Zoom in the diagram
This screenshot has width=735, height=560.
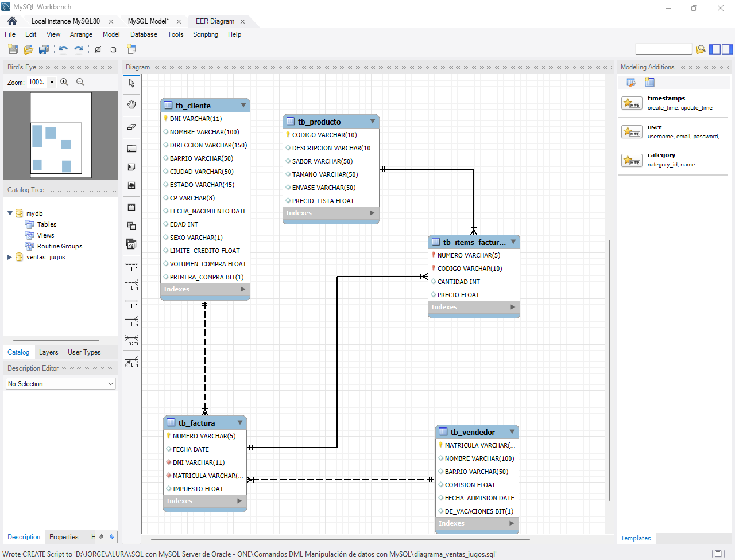64,82
